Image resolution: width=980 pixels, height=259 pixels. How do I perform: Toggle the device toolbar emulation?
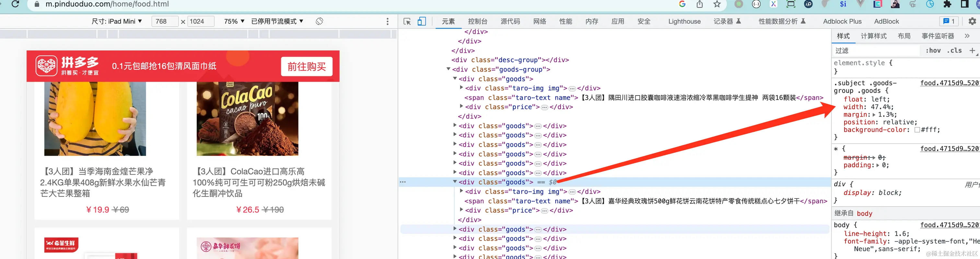[x=422, y=21]
